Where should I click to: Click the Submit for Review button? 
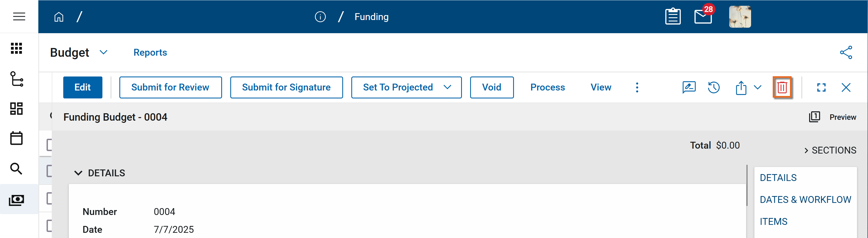tap(170, 87)
